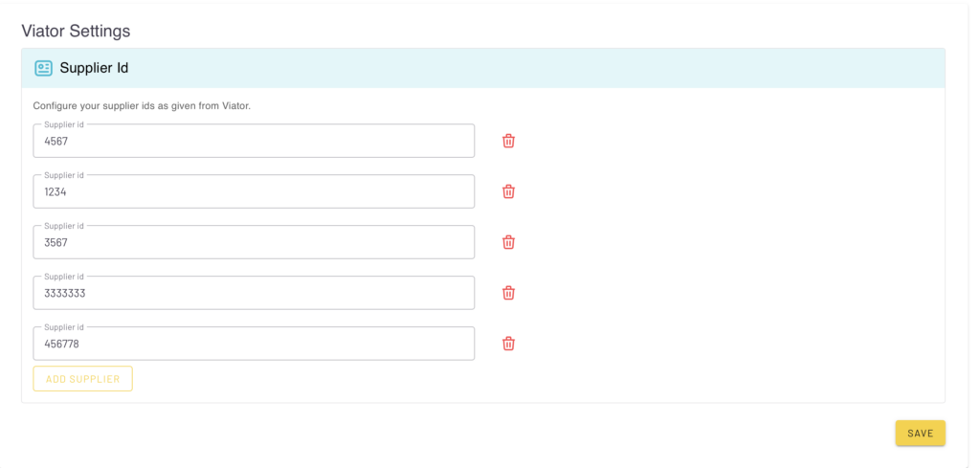Screen dimensions: 980x468
Task: Select the input box showing 3567
Action: (254, 243)
